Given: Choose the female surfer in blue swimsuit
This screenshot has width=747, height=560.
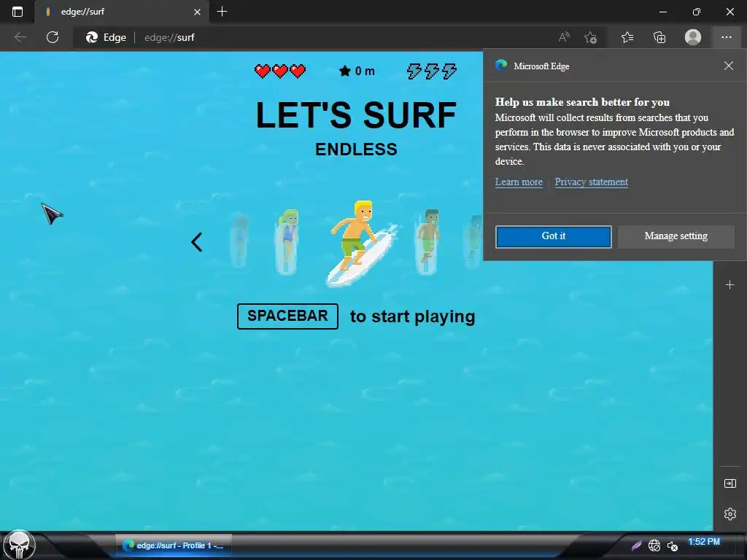Looking at the screenshot, I should coord(287,242).
